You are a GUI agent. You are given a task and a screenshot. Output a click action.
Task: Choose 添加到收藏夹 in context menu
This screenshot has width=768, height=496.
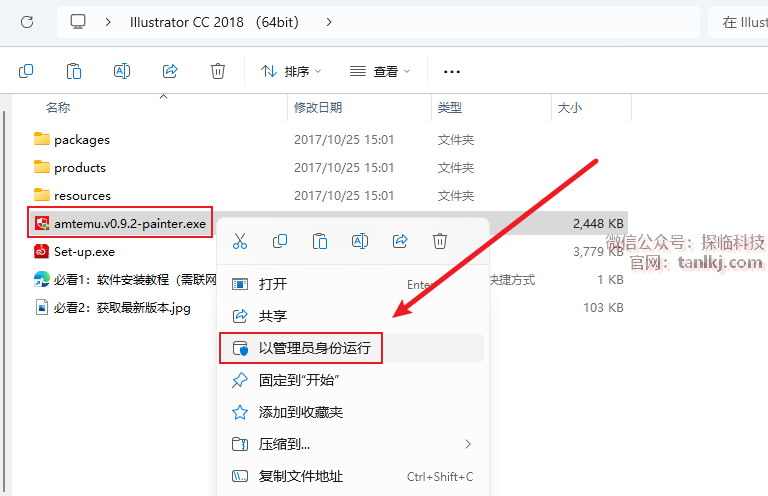point(352,412)
